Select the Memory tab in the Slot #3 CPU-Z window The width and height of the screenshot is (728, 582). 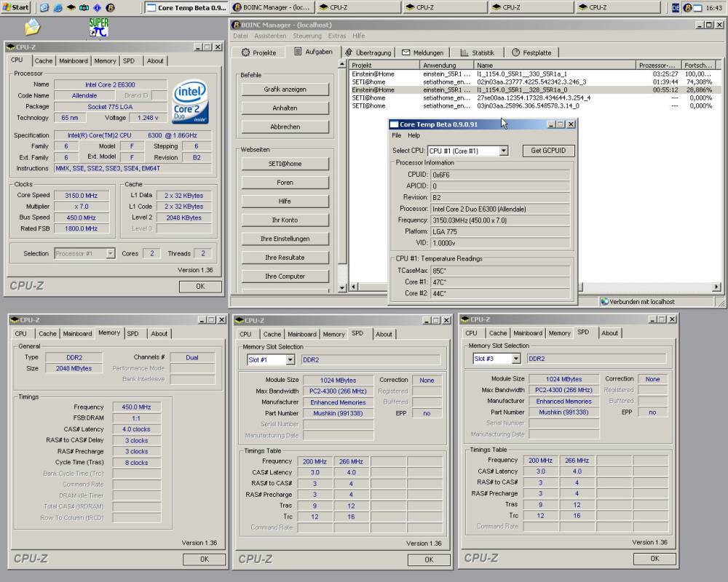pyautogui.click(x=559, y=333)
